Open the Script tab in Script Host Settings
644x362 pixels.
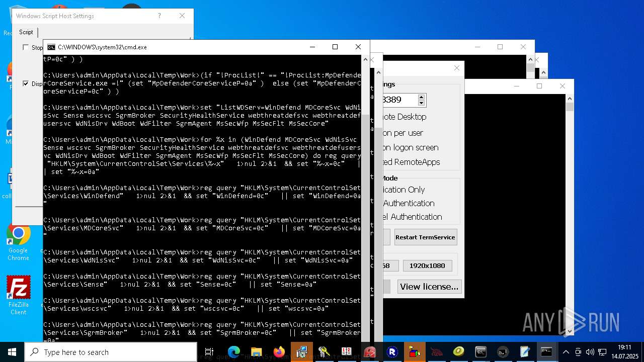click(26, 32)
